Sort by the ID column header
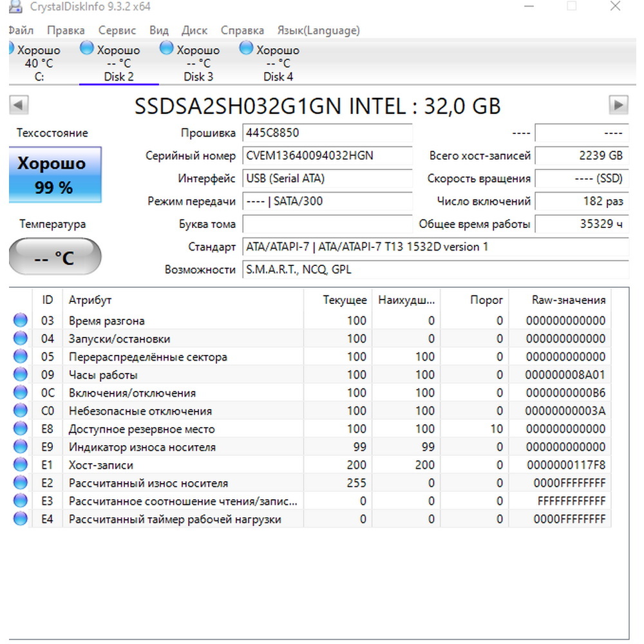 pos(47,300)
